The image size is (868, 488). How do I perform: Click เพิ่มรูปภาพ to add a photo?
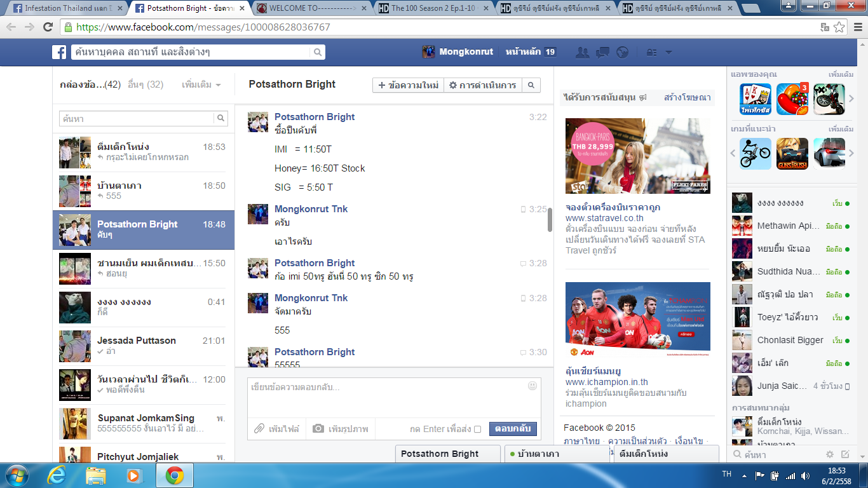coord(341,429)
